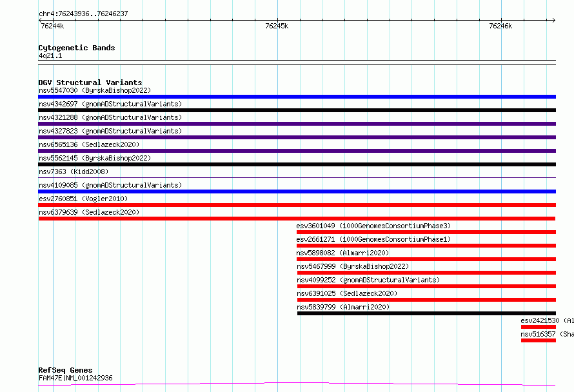Image resolution: width=574 pixels, height=392 pixels.
Task: Open esv2760851 (Vogler2010) label
Action: [x=83, y=199]
